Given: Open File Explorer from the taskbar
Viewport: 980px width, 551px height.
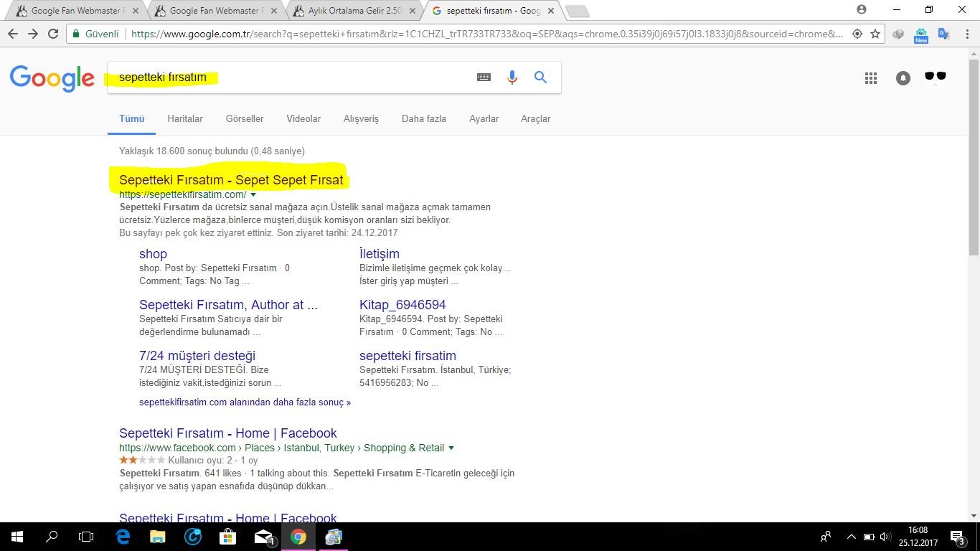Looking at the screenshot, I should pos(157,537).
